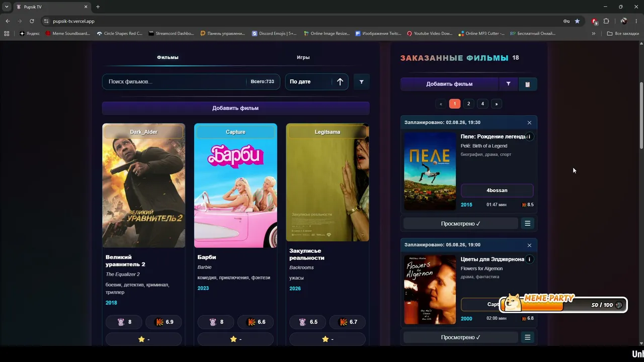Viewport: 644px width, 362px height.
Task: Open the film list filter icon
Action: 361,81
